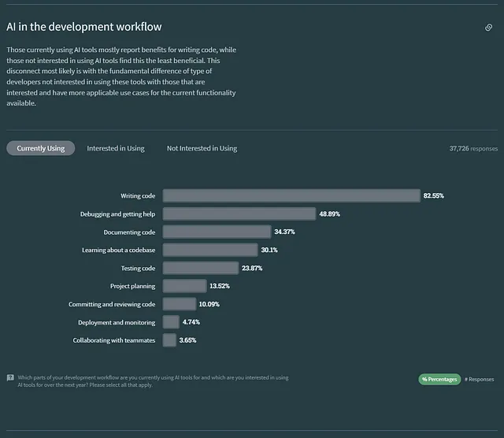
Task: Switch to Interested in Using tab
Action: (x=116, y=148)
